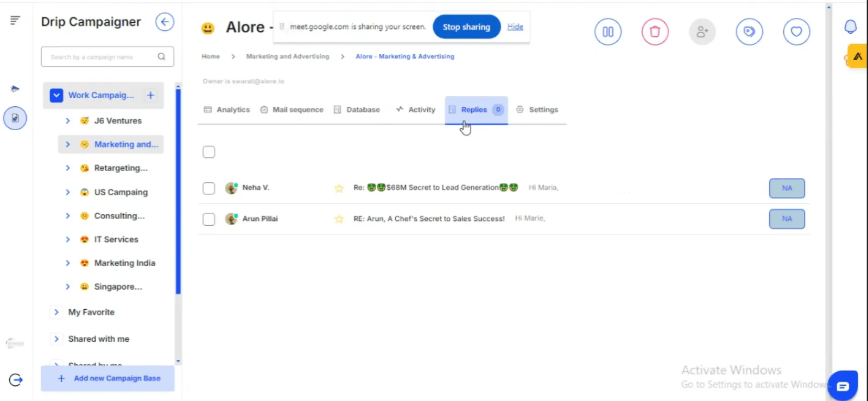Expand the Retargeting chevron
Viewport: 868px width, 401px height.
(x=68, y=168)
